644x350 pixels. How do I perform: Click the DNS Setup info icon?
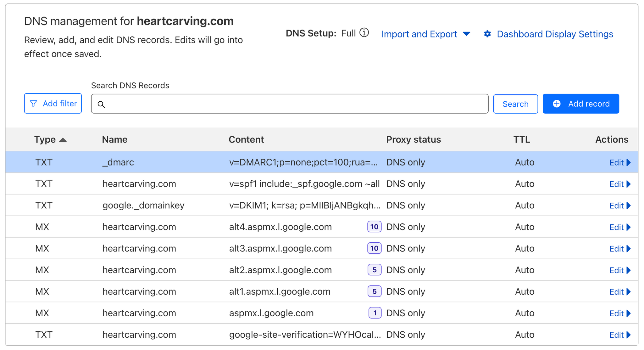pos(364,33)
